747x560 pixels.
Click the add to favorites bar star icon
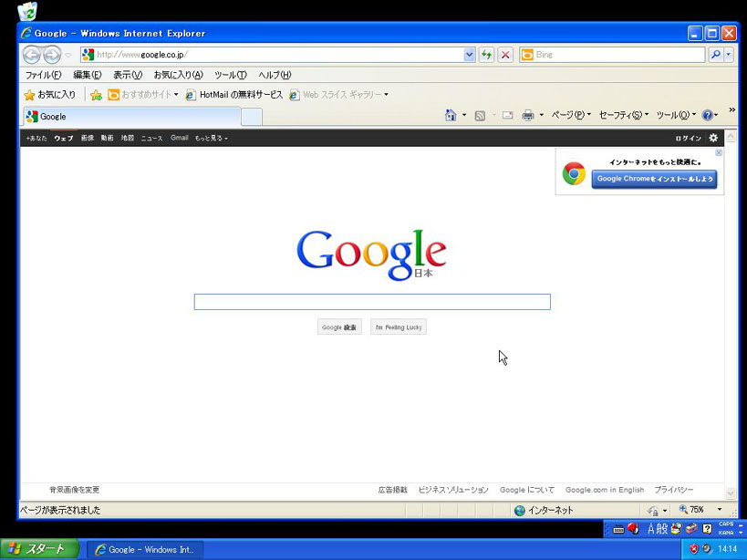97,95
